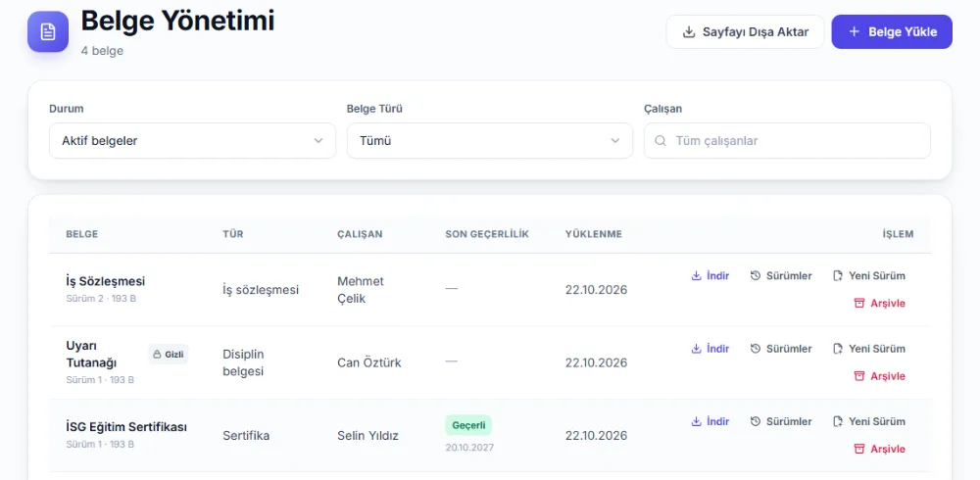Click the Uyarı Tutanağı document name
980x480 pixels.
point(91,355)
